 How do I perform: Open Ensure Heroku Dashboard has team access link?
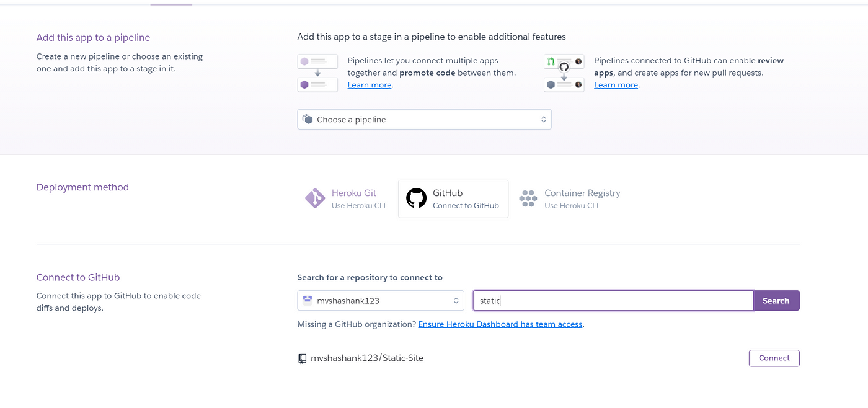point(500,324)
